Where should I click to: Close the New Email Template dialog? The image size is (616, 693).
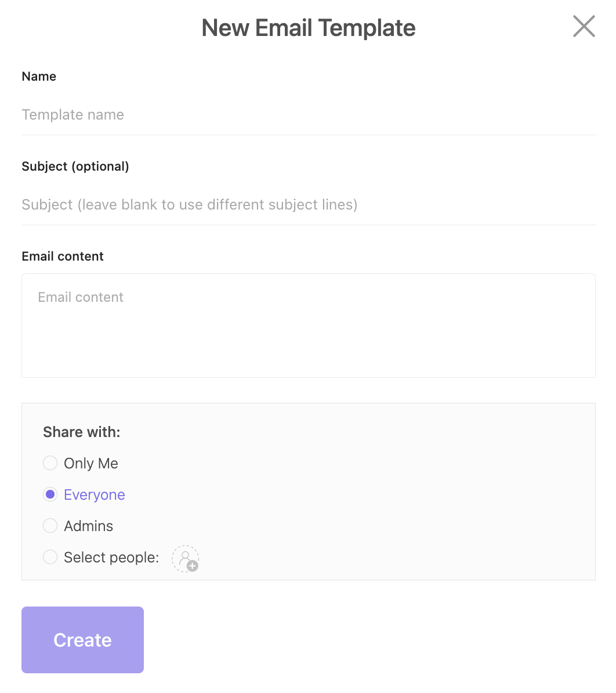tap(584, 27)
